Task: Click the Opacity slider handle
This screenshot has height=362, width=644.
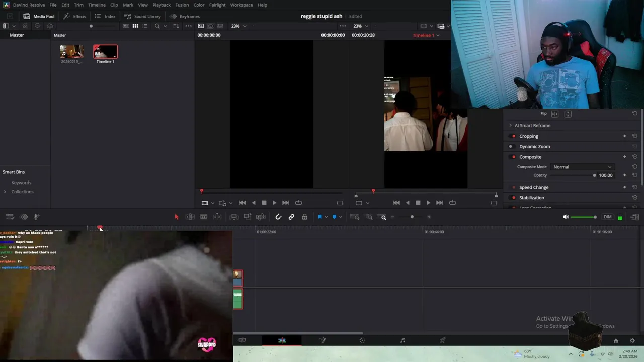Action: pos(595,175)
